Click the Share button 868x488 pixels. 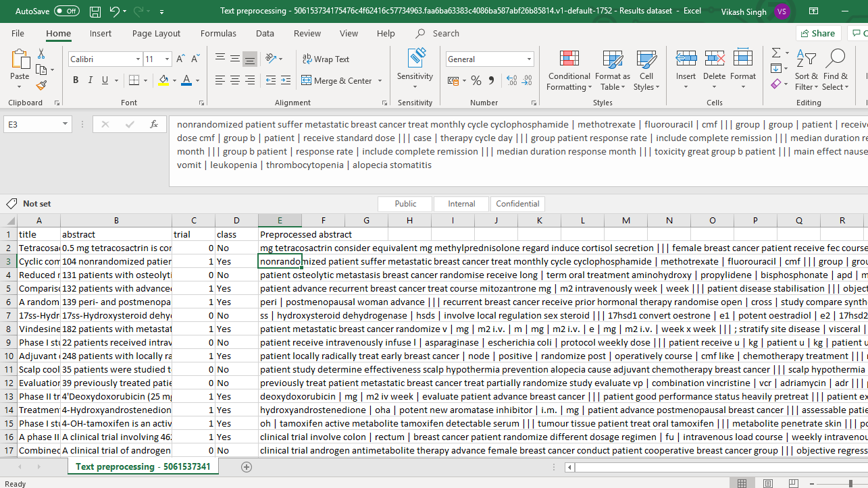tap(817, 33)
